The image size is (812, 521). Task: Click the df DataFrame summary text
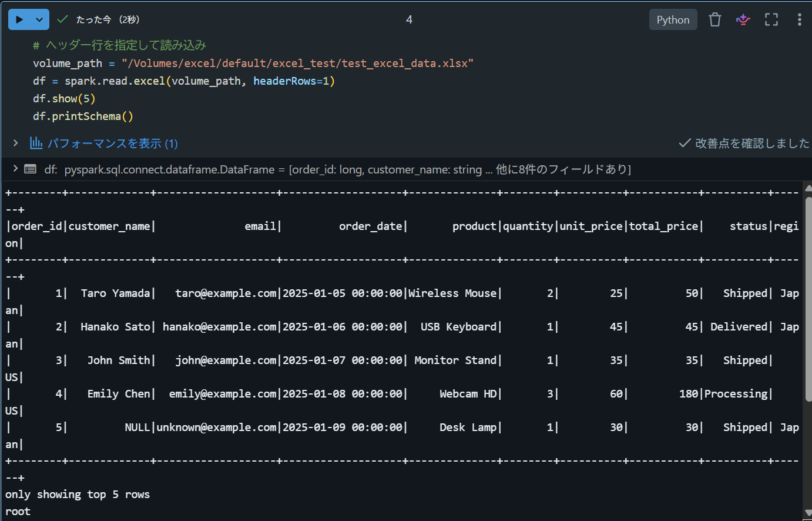[x=338, y=169]
